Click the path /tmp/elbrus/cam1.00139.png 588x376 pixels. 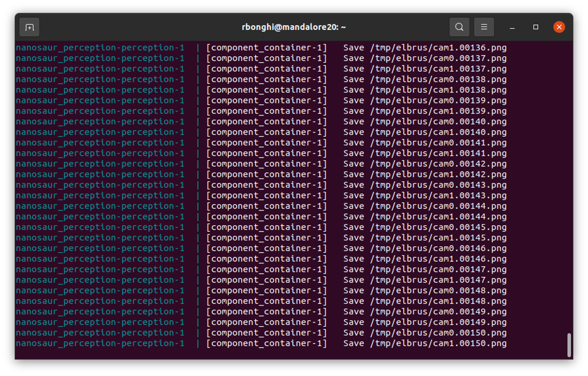(438, 111)
